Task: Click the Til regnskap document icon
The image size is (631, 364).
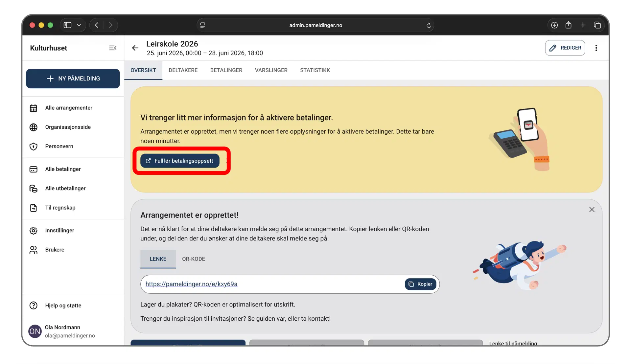Action: [34, 208]
